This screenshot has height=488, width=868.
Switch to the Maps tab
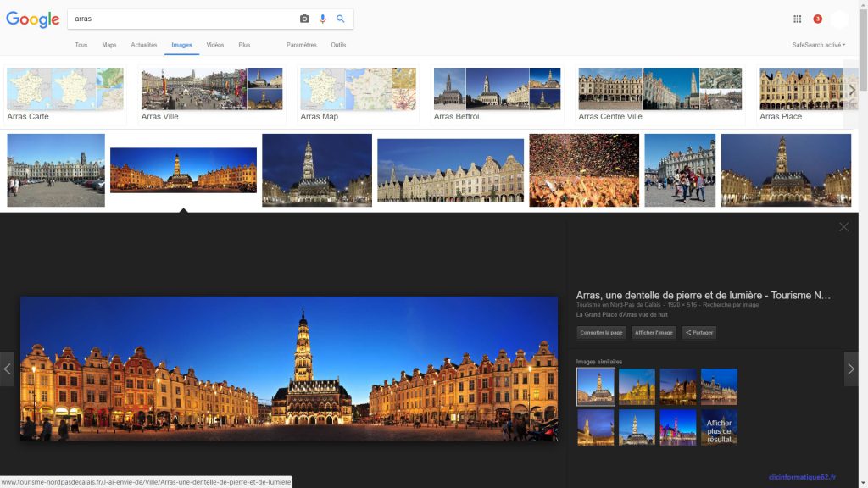point(109,45)
